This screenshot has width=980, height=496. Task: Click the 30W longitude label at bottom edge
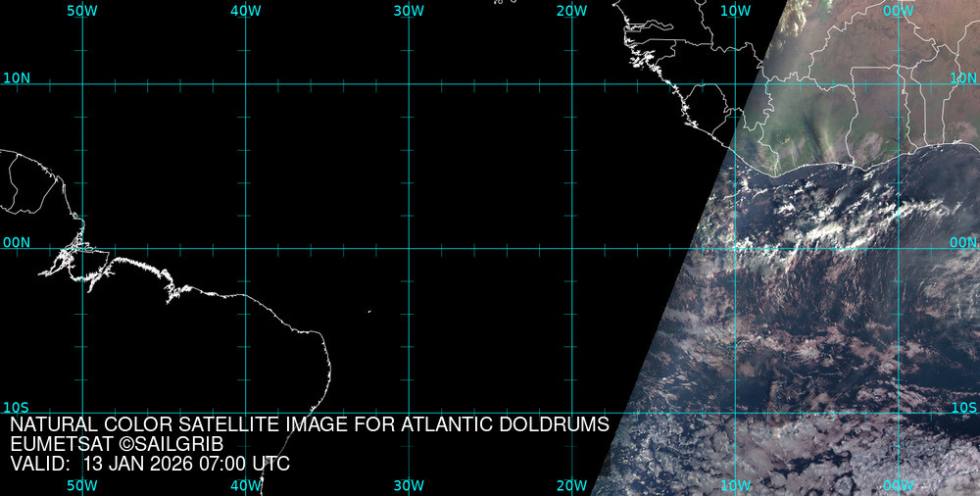tap(409, 485)
